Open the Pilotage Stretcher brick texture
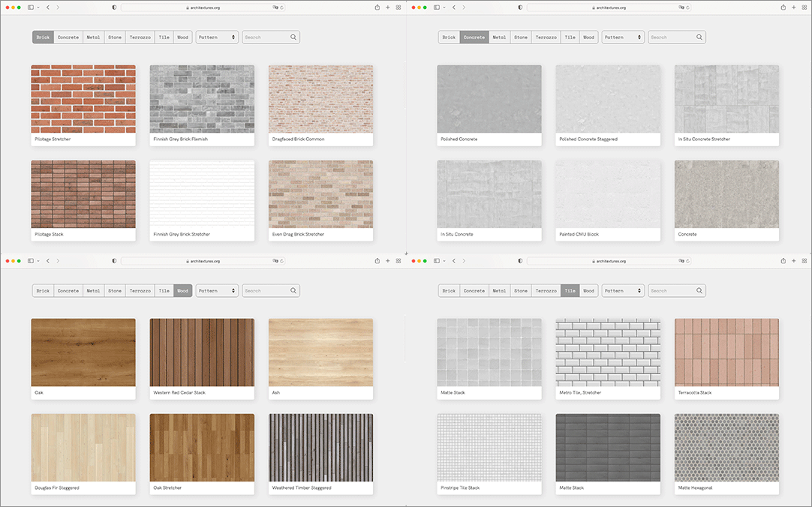Viewport: 812px width, 507px height. tap(83, 99)
